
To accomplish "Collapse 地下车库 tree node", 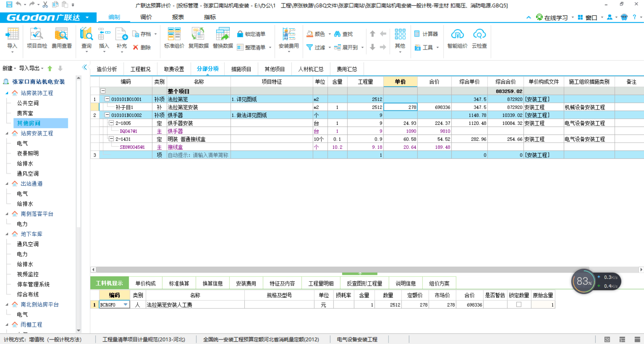I will click(x=7, y=234).
